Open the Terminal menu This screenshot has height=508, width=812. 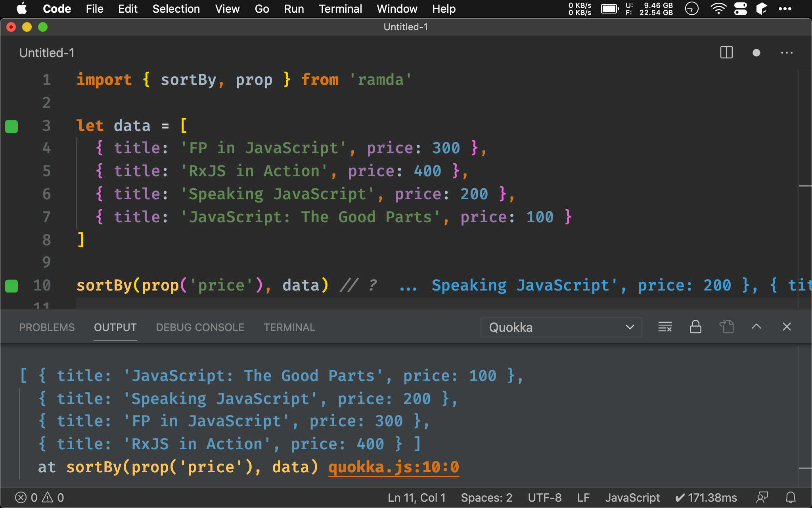tap(339, 8)
